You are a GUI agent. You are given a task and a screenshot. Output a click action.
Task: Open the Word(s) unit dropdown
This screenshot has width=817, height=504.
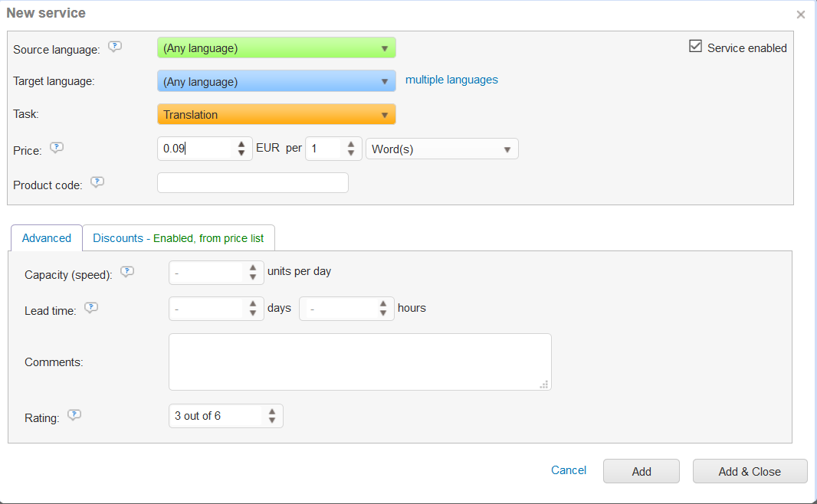[x=441, y=149]
